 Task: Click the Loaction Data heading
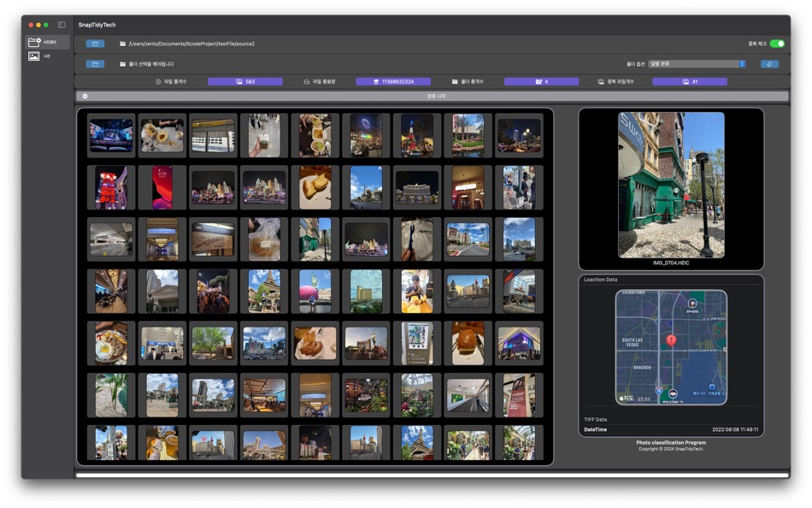click(x=601, y=280)
